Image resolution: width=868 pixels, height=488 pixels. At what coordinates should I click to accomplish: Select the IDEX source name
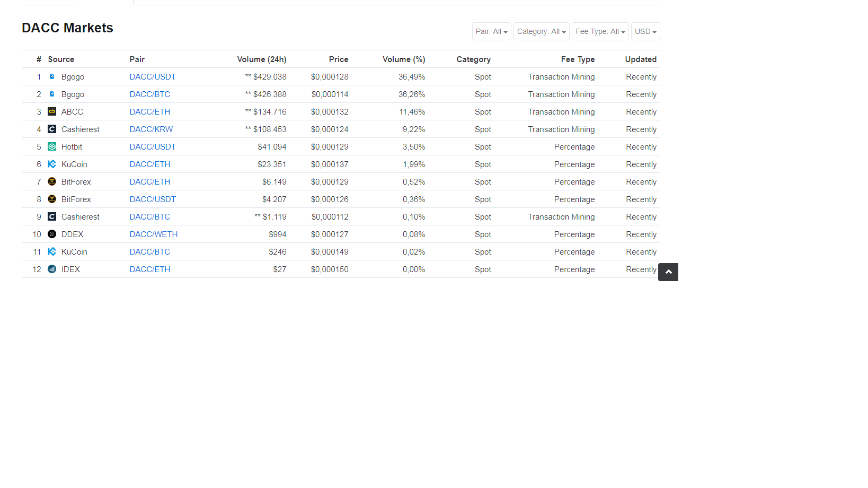click(70, 269)
